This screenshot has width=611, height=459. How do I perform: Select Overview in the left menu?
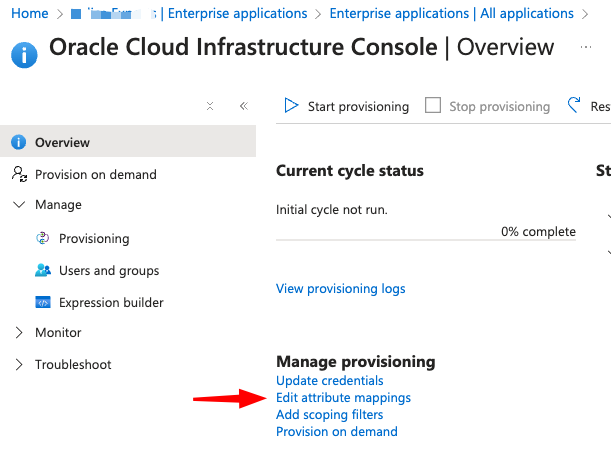click(x=62, y=142)
